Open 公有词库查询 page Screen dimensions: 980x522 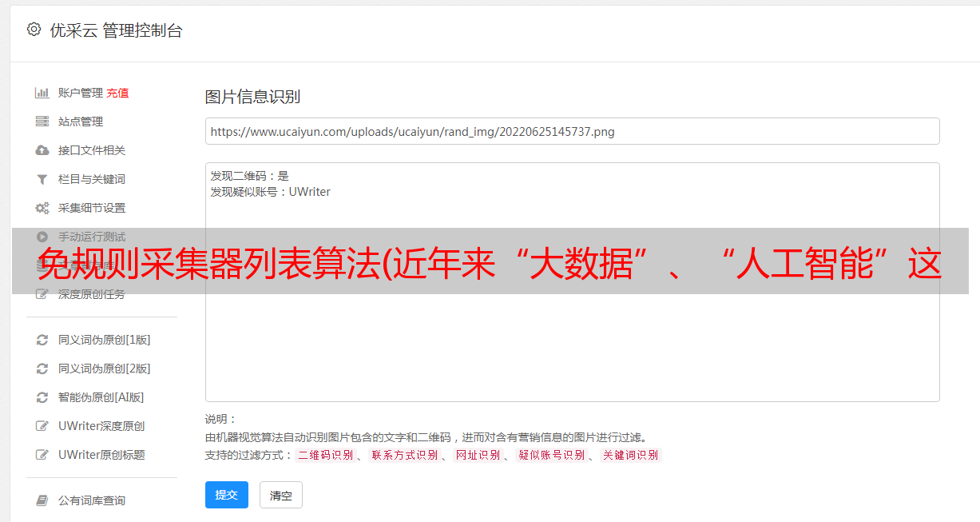click(x=92, y=500)
